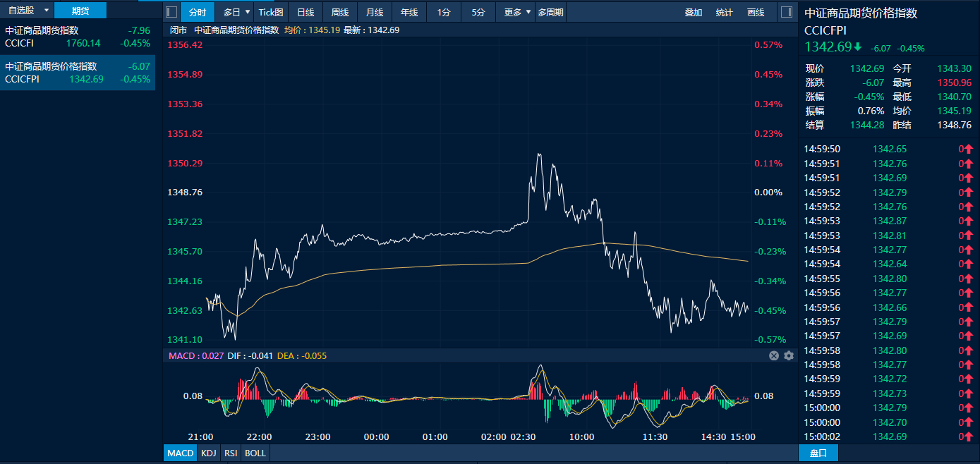
Task: Switch to the 期货 tab
Action: tap(80, 11)
